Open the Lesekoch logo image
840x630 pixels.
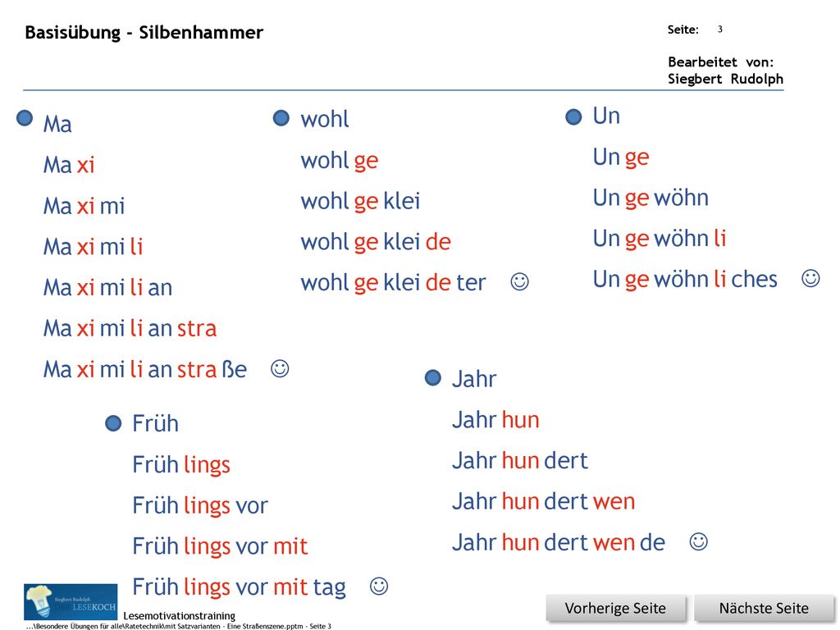pyautogui.click(x=71, y=601)
